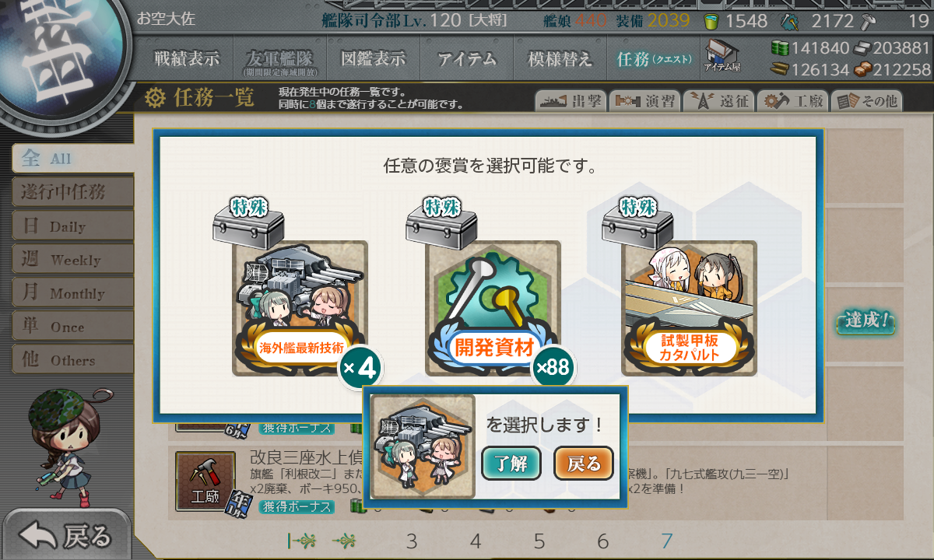Click the 達成! completion badge
The width and height of the screenshot is (934, 560).
pyautogui.click(x=865, y=320)
